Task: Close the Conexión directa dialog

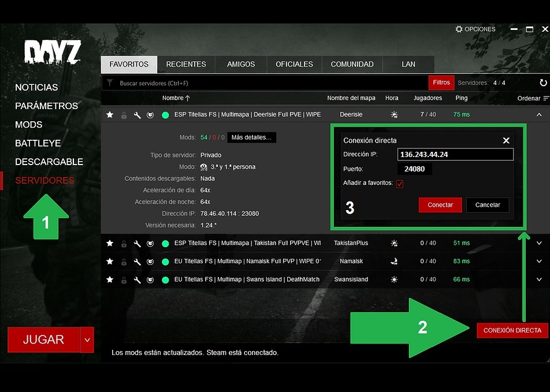Action: [506, 141]
